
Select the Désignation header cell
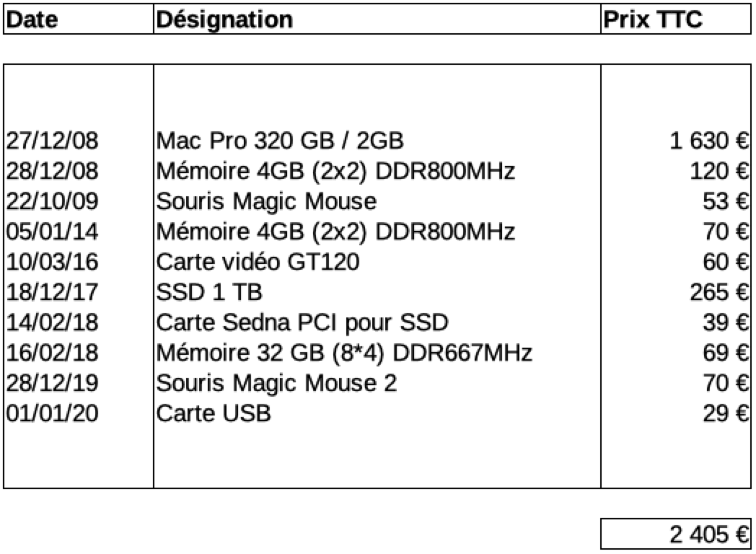click(x=377, y=19)
